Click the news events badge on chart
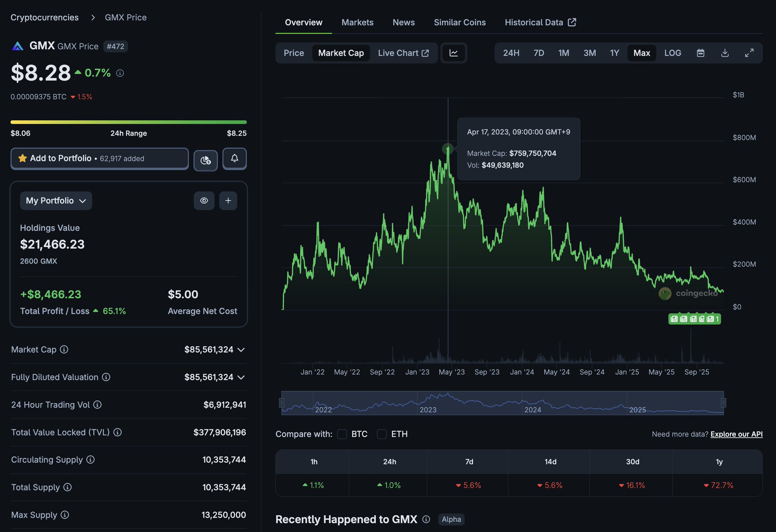This screenshot has height=532, width=776. (694, 319)
